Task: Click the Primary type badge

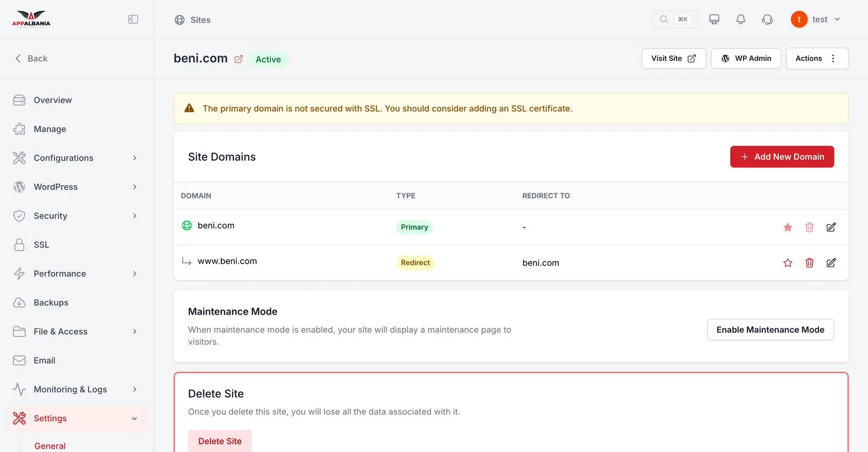Action: tap(414, 227)
